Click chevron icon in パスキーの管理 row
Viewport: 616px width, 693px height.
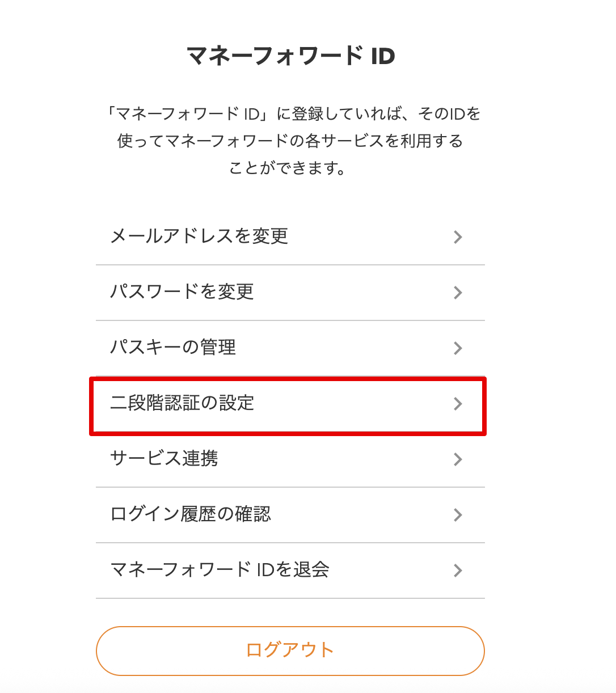point(458,348)
